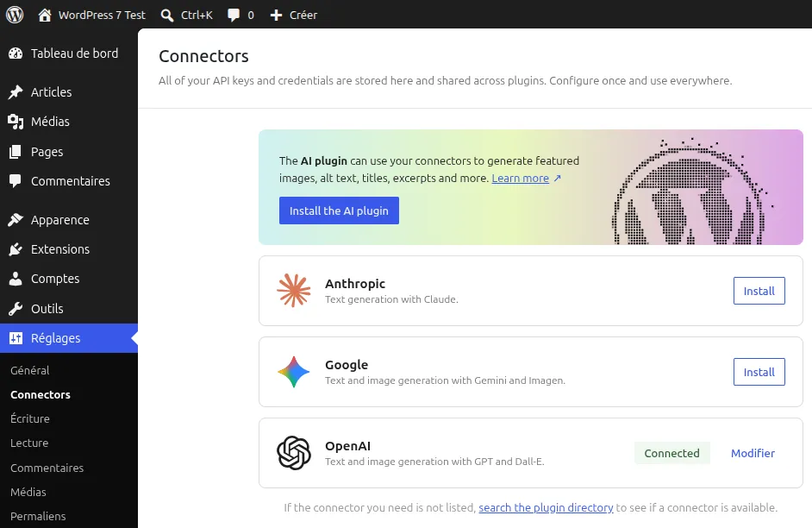This screenshot has width=812, height=528.
Task: Click the search the plugin directory link
Action: pos(546,507)
